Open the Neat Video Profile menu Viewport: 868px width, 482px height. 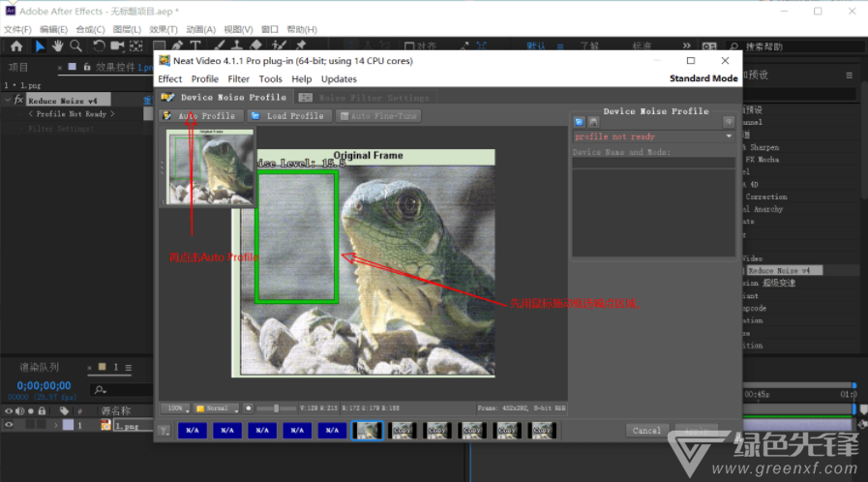pos(205,79)
